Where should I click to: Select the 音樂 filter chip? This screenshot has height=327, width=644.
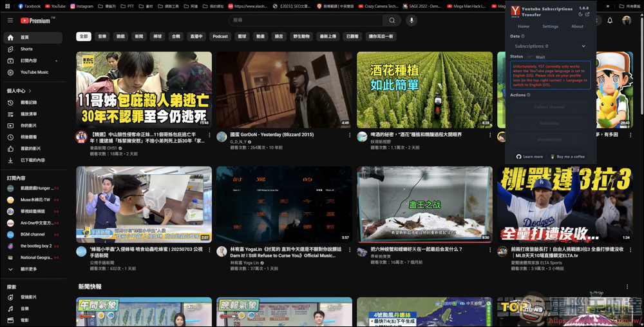point(102,36)
